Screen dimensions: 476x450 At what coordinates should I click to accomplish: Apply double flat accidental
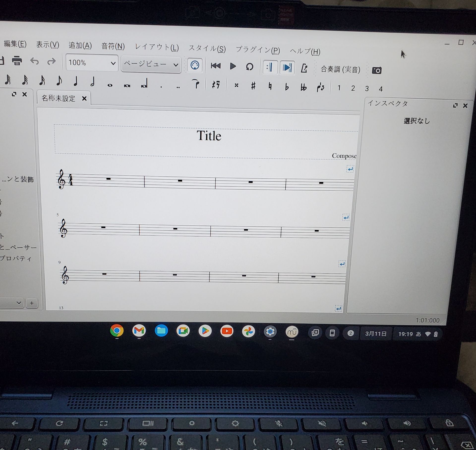(x=303, y=87)
